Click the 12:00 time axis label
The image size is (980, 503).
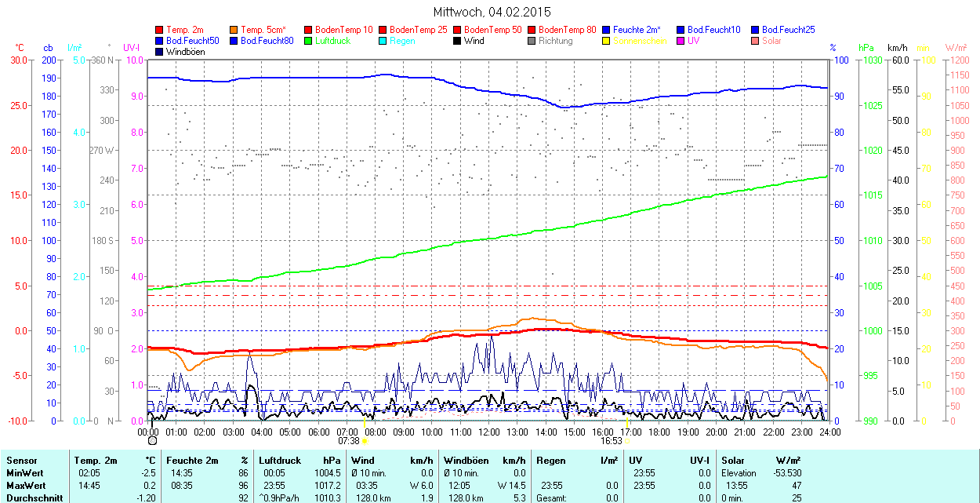(489, 432)
